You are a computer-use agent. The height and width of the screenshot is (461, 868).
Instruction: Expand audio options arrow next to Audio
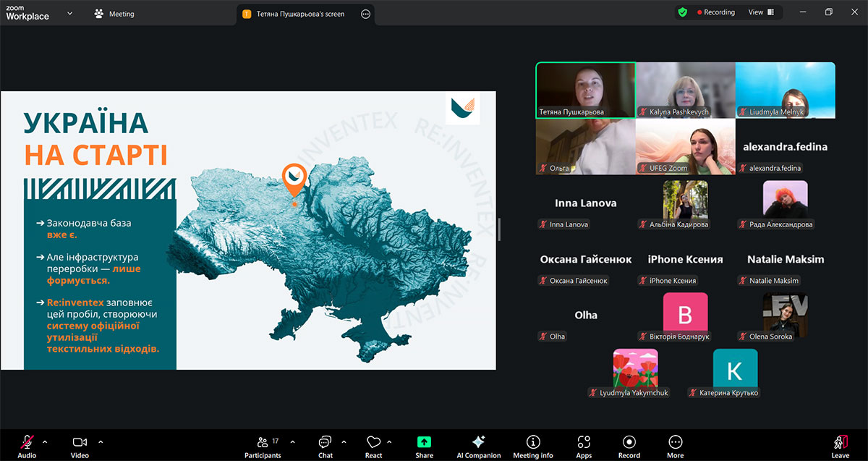click(45, 441)
